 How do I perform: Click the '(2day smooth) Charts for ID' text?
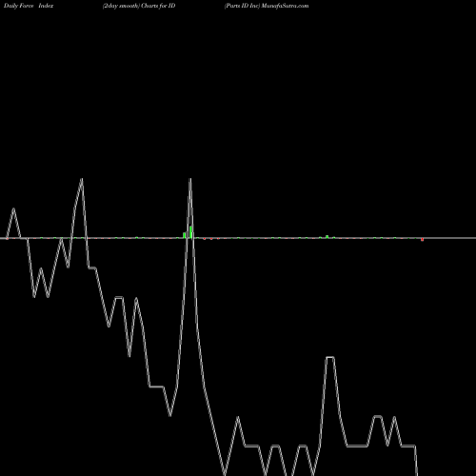point(139,6)
